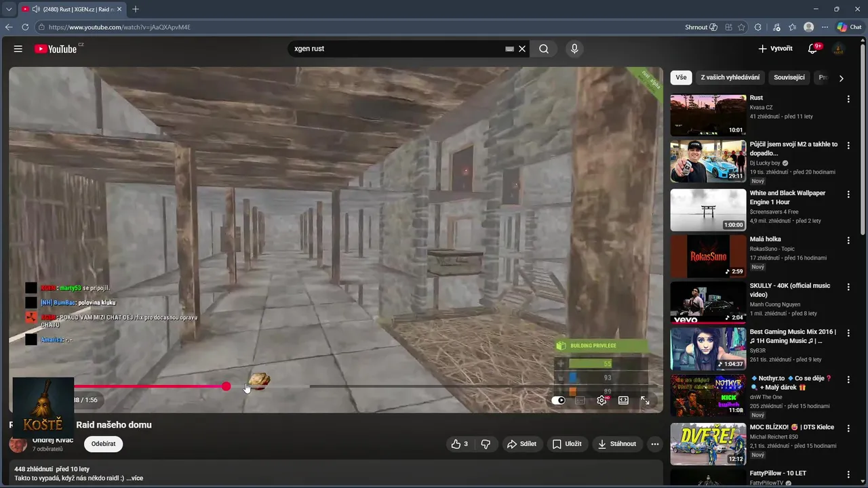Screen dimensions: 868x488
Task: Open the 'MOC BLÍZKO!' DTS Kielce title
Action: pos(792,427)
